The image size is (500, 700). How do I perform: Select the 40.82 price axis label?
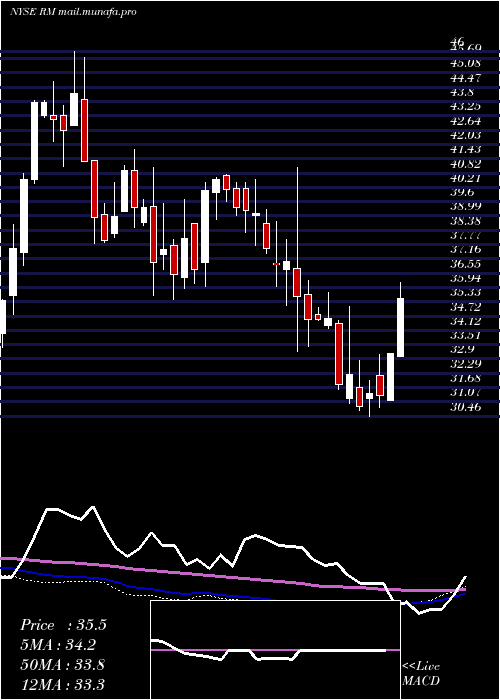point(466,164)
